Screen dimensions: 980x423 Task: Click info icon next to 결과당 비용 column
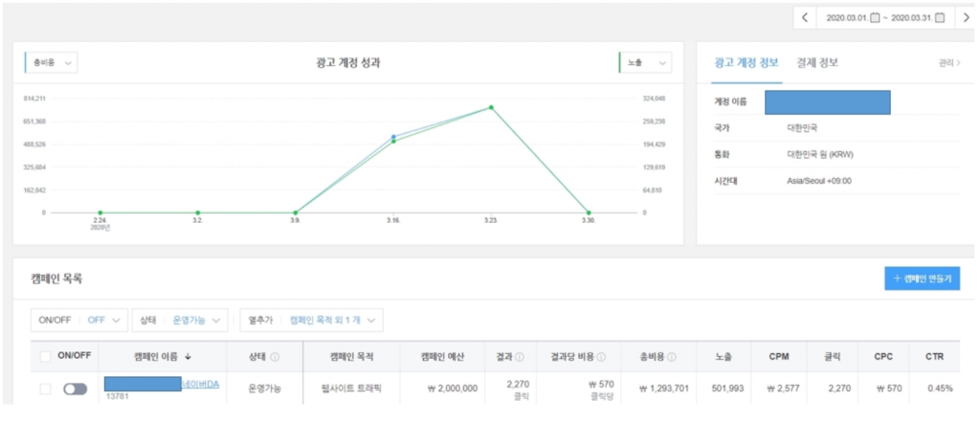click(601, 357)
